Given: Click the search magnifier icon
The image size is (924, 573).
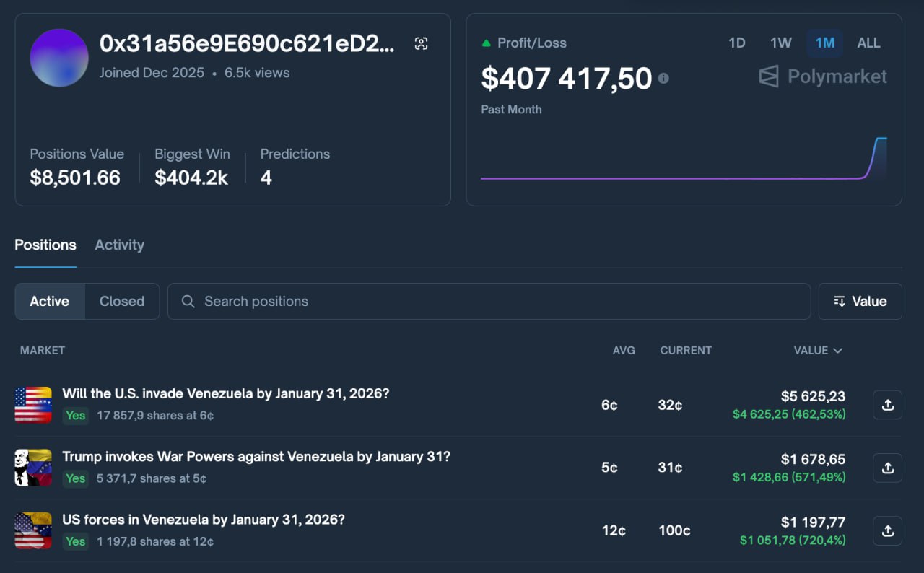Looking at the screenshot, I should click(188, 302).
